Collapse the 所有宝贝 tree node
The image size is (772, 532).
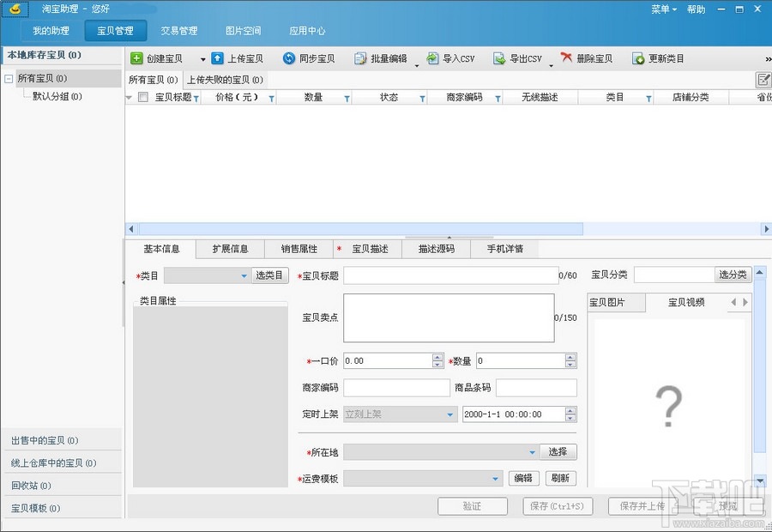[x=9, y=78]
